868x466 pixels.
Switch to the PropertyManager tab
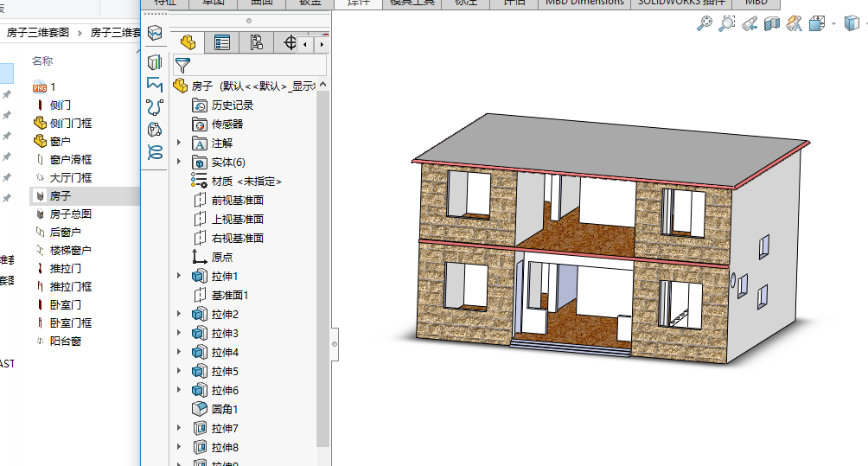222,42
